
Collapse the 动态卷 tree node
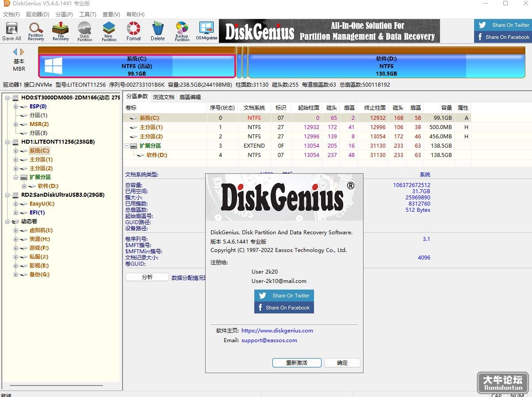click(x=8, y=221)
